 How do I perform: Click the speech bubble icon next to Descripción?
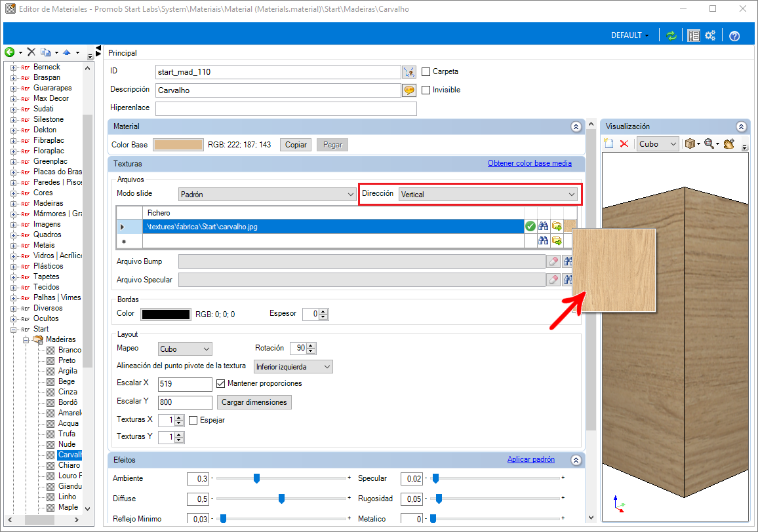tap(409, 90)
